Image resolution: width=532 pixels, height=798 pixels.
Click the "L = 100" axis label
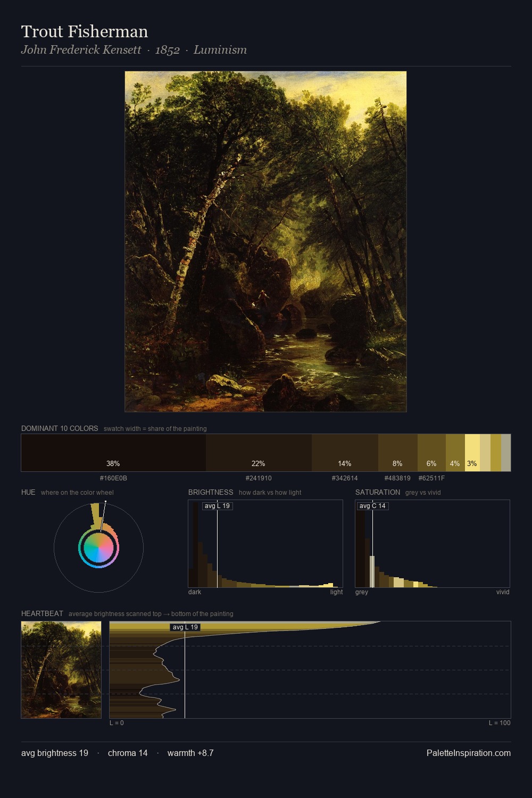(500, 723)
